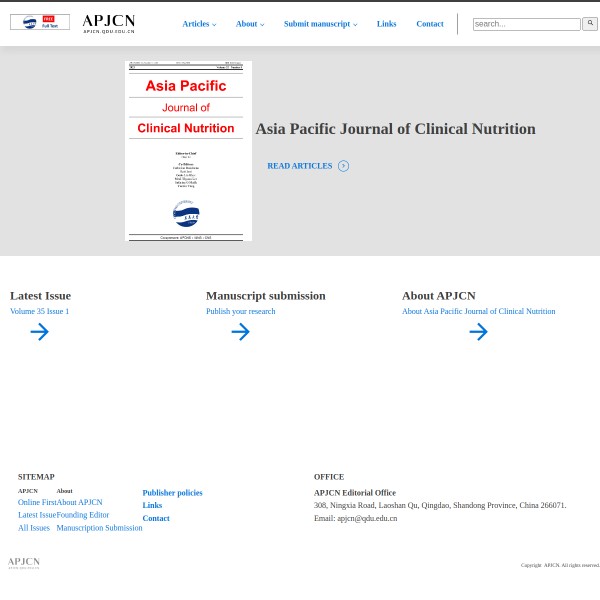This screenshot has height=600, width=600.
Task: Click the Volume 35 Issue 1 link
Action: pyautogui.click(x=39, y=311)
